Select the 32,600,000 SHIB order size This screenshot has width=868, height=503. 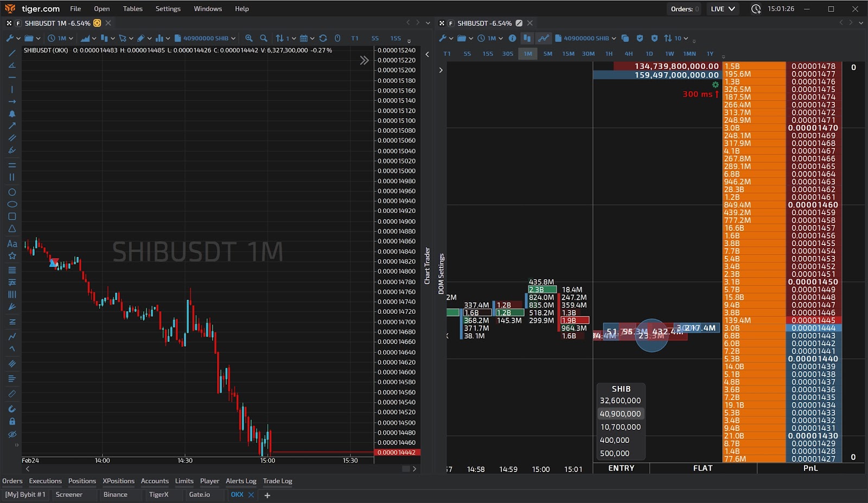(x=620, y=401)
